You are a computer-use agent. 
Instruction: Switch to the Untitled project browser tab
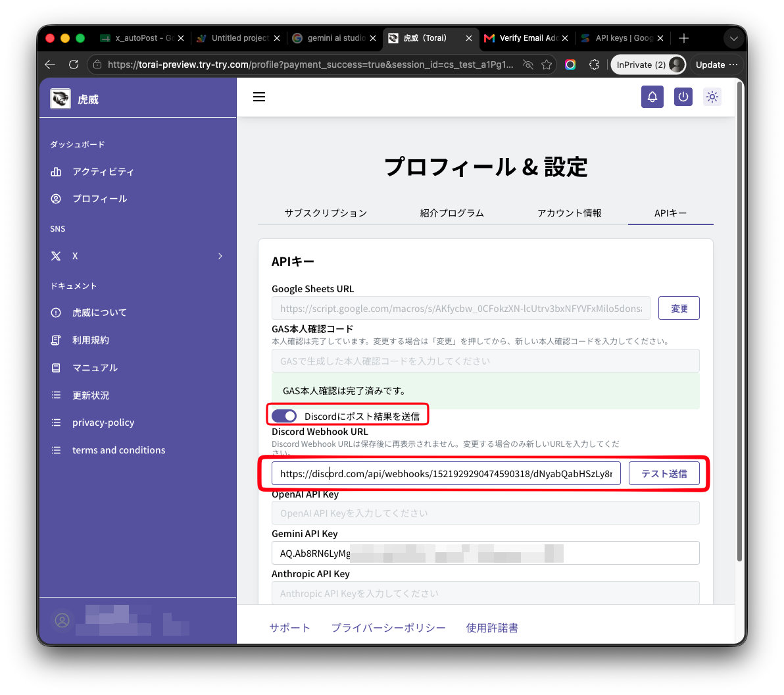(237, 38)
